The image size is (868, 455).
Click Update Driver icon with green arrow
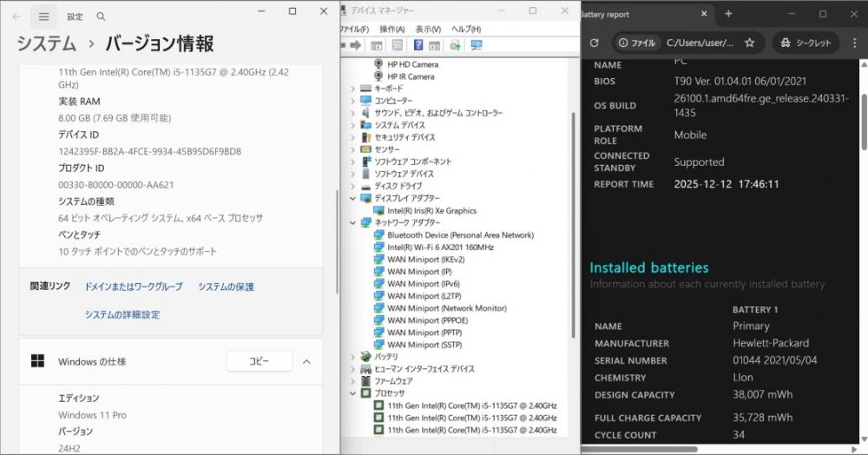tap(455, 45)
